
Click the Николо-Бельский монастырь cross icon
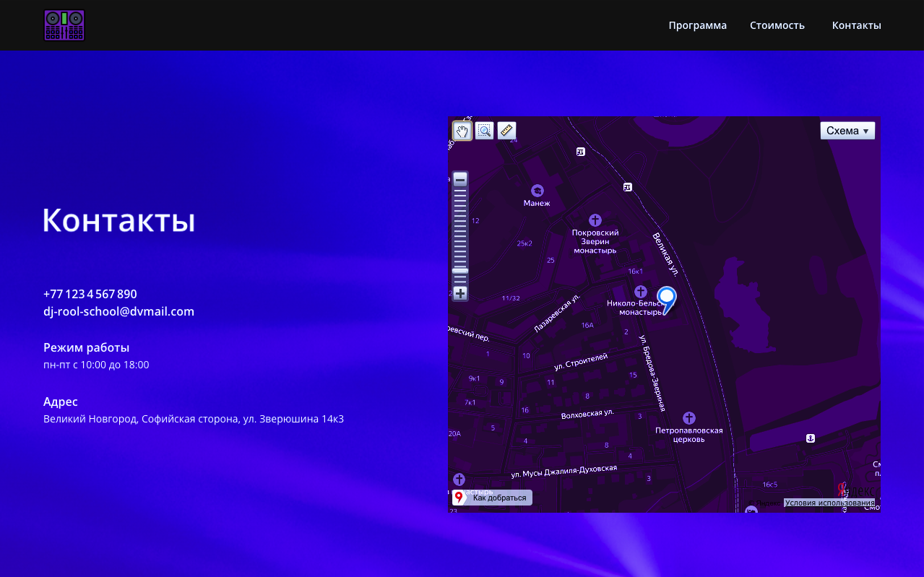(640, 292)
